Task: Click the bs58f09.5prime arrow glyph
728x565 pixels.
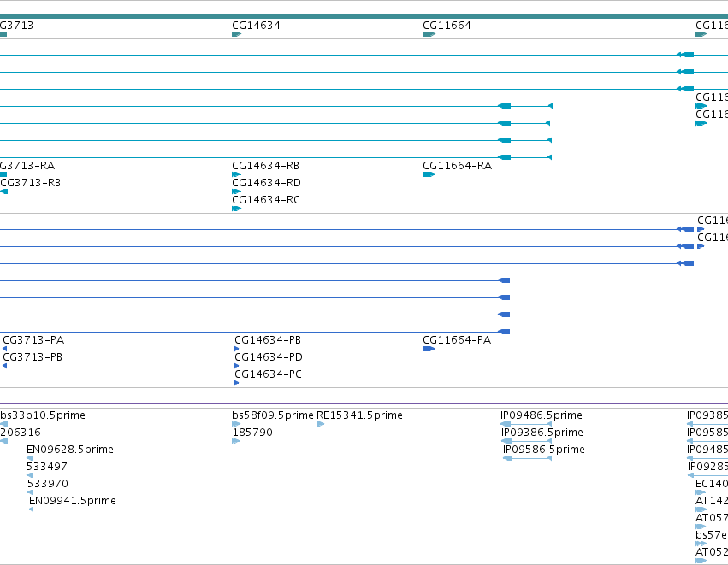Action: [236, 424]
